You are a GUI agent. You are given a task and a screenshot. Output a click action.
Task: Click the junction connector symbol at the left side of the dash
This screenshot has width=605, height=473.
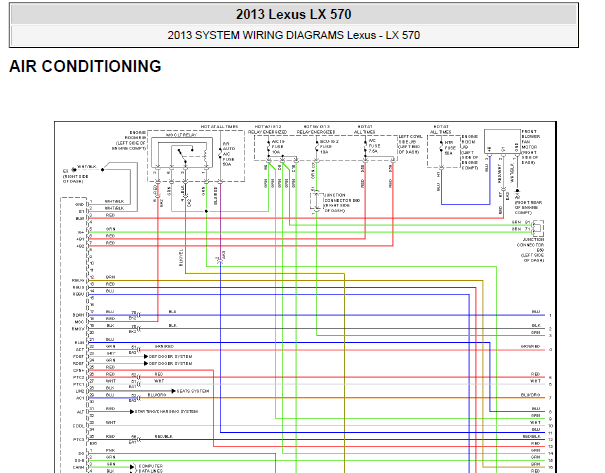(x=537, y=228)
